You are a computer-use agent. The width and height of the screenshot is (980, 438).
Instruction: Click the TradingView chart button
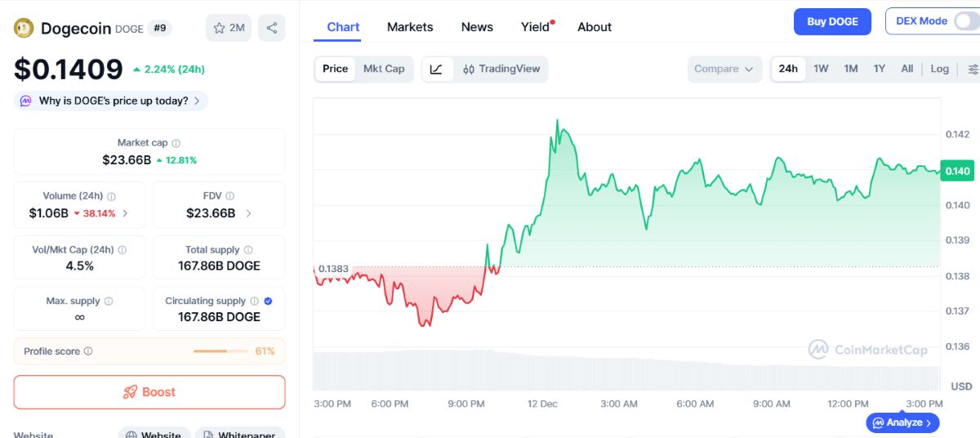[501, 69]
